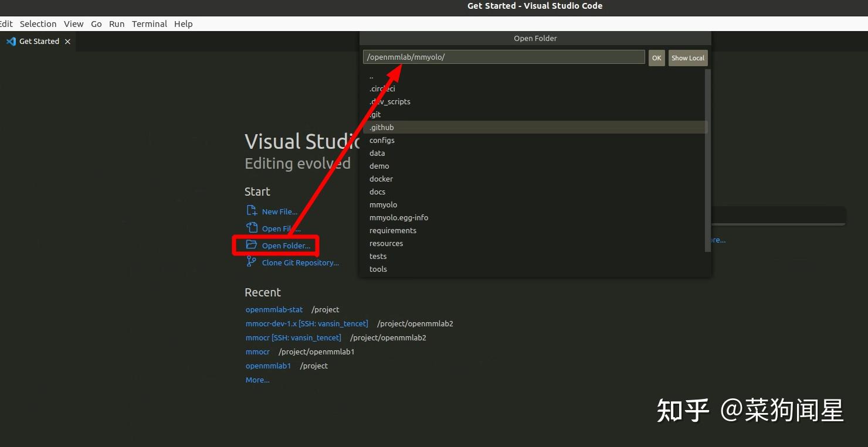
Task: Open the View menu
Action: point(73,23)
